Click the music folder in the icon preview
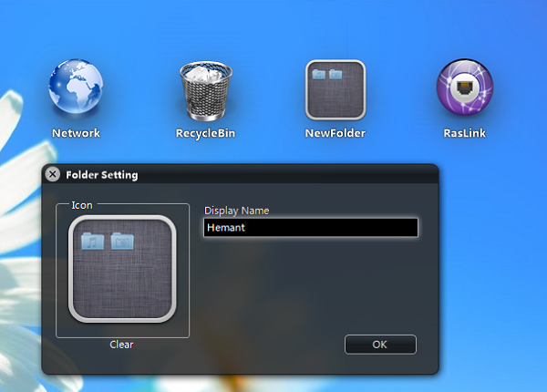The width and height of the screenshot is (547, 392). pyautogui.click(x=93, y=241)
